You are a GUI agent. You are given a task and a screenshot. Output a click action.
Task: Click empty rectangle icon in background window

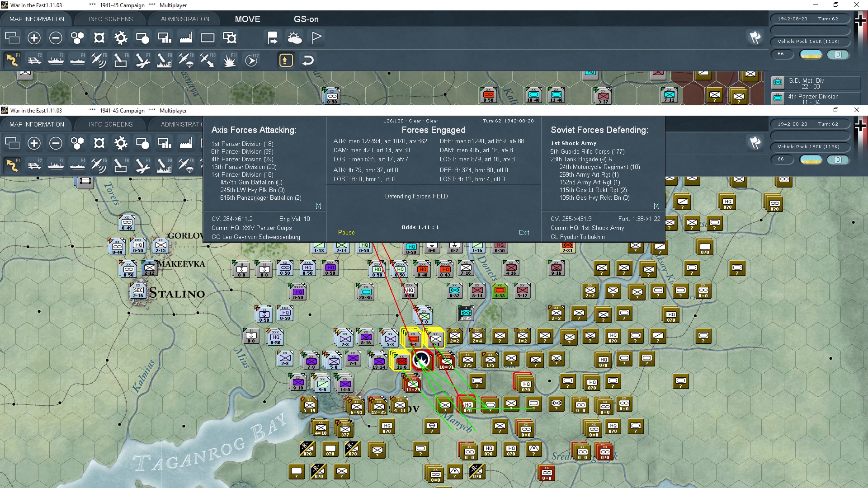tap(208, 38)
